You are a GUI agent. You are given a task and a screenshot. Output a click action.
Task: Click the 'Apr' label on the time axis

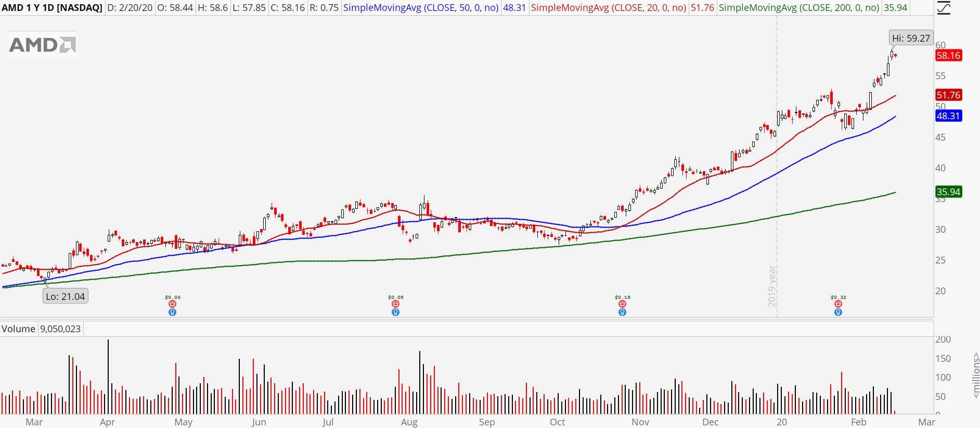pyautogui.click(x=107, y=422)
